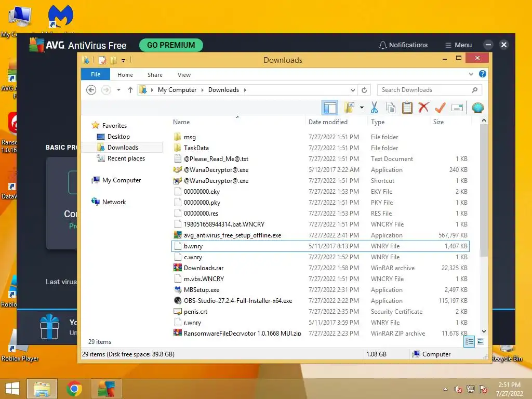Click the preview pane toolbar icon
The height and width of the screenshot is (399, 532).
click(330, 108)
